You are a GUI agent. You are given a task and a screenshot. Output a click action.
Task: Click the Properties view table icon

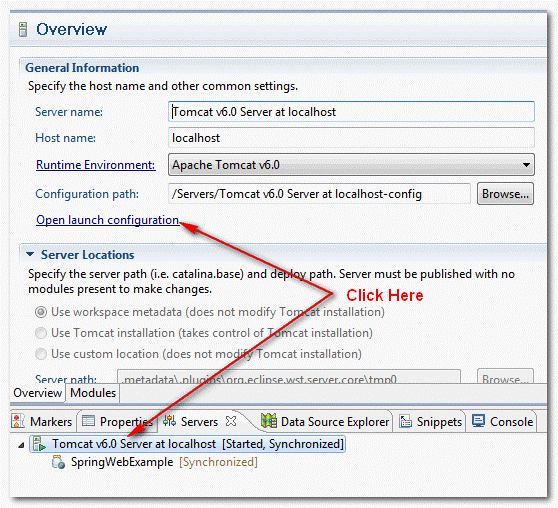[x=88, y=421]
